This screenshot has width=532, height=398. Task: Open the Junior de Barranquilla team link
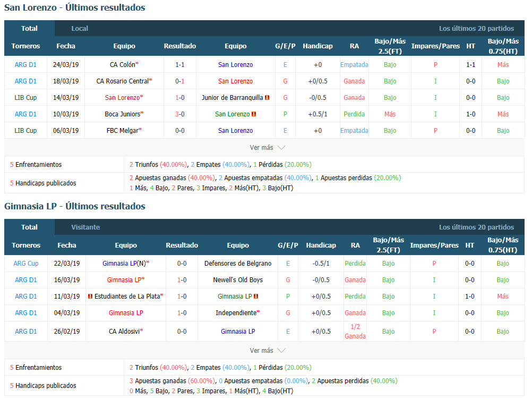tap(233, 98)
